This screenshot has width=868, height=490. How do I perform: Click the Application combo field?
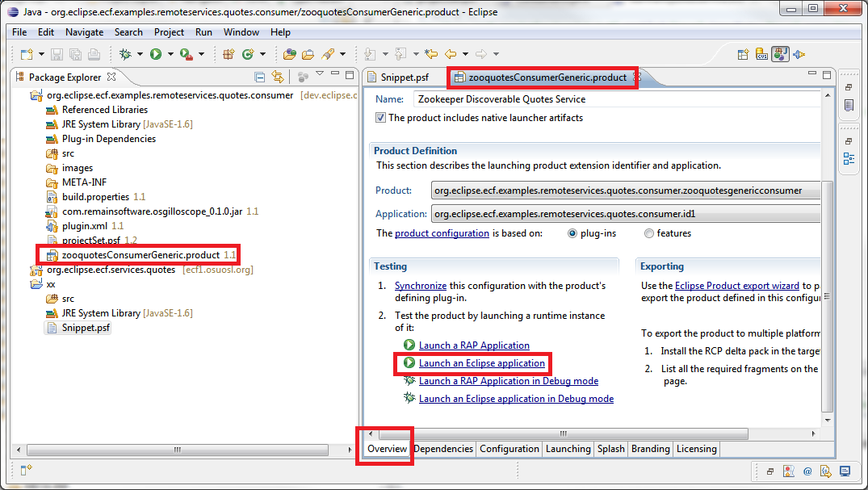click(x=626, y=214)
